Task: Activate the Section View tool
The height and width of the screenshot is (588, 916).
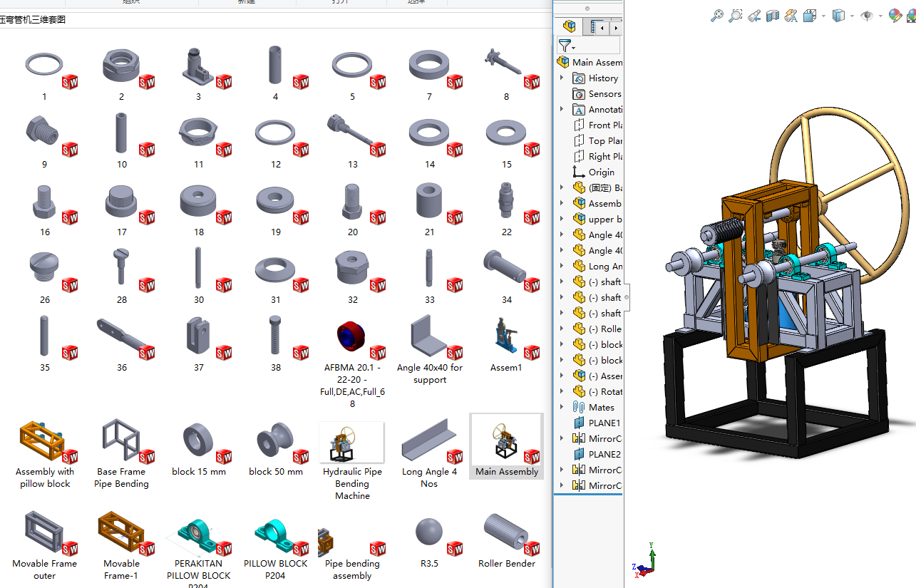Action: tap(773, 16)
